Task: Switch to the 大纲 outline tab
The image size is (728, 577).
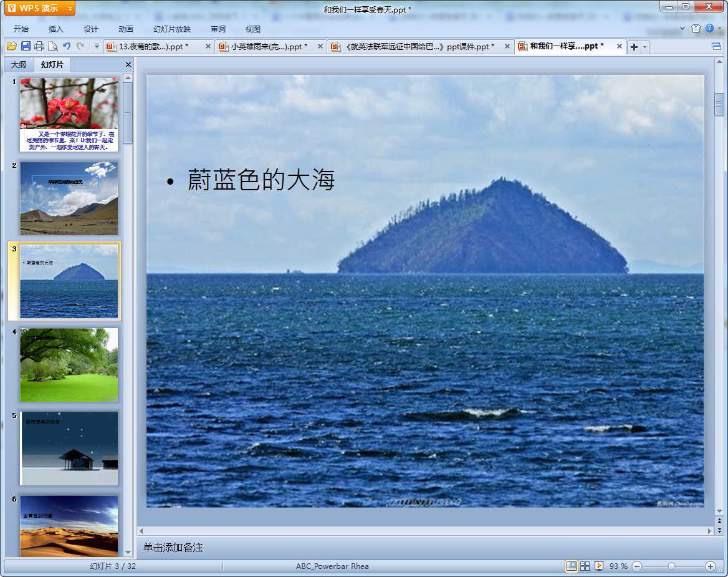Action: point(19,65)
